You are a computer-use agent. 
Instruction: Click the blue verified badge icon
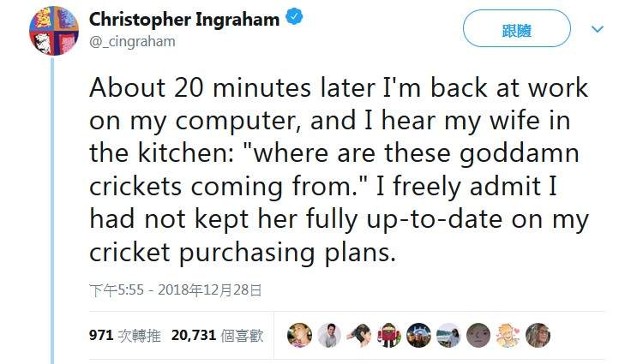click(x=293, y=20)
